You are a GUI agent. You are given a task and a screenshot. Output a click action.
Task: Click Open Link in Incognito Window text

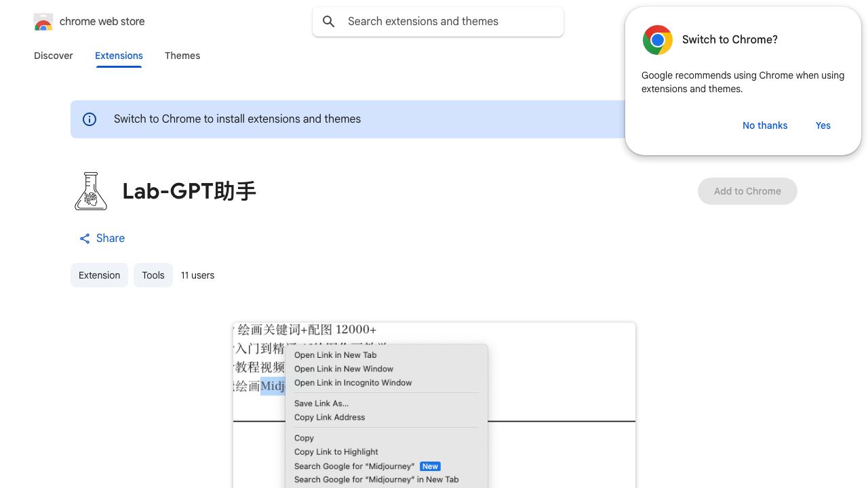coord(353,383)
